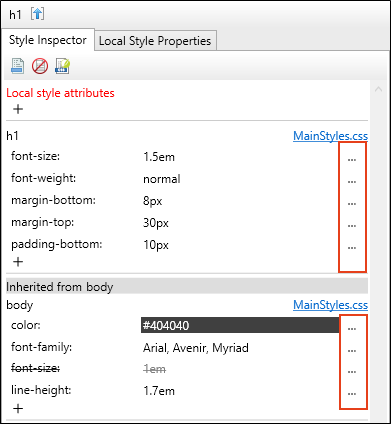The image size is (391, 424).
Task: Click the scrollbar up arrow
Action: click(378, 89)
